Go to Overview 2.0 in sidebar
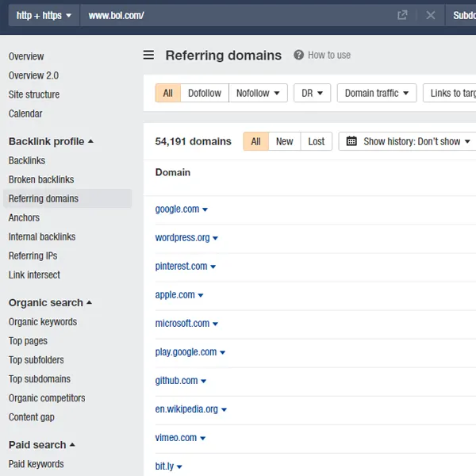 click(x=33, y=75)
